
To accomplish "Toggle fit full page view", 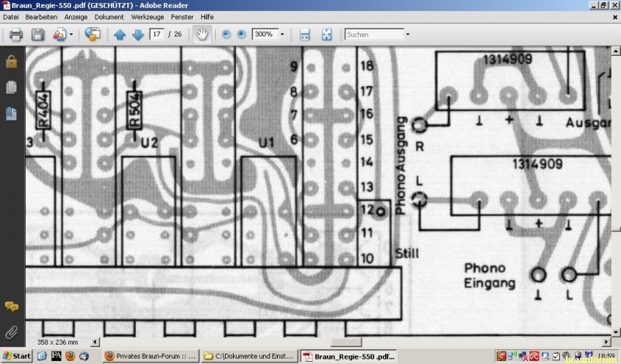I will (x=326, y=34).
